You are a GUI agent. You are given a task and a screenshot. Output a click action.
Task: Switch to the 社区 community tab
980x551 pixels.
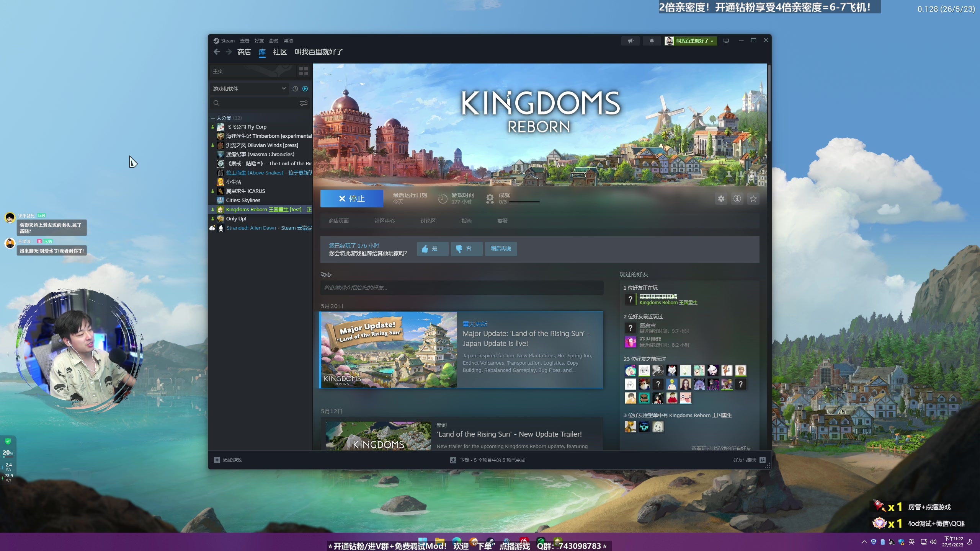(x=280, y=52)
